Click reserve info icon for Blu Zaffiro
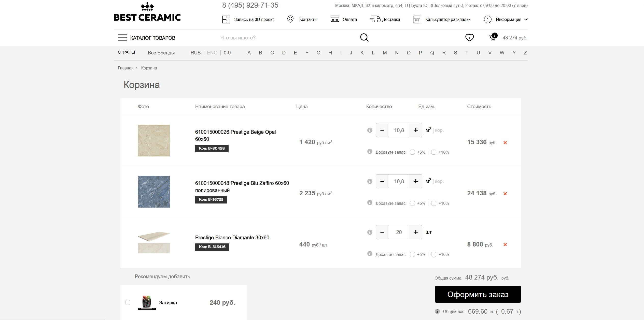 point(370,202)
